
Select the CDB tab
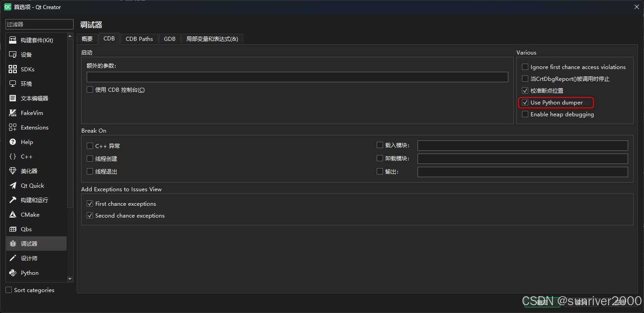[x=109, y=39]
